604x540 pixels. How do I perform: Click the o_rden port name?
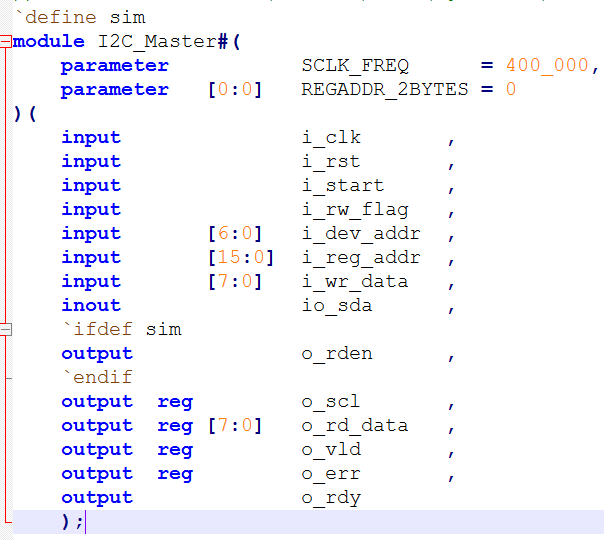pyautogui.click(x=337, y=353)
